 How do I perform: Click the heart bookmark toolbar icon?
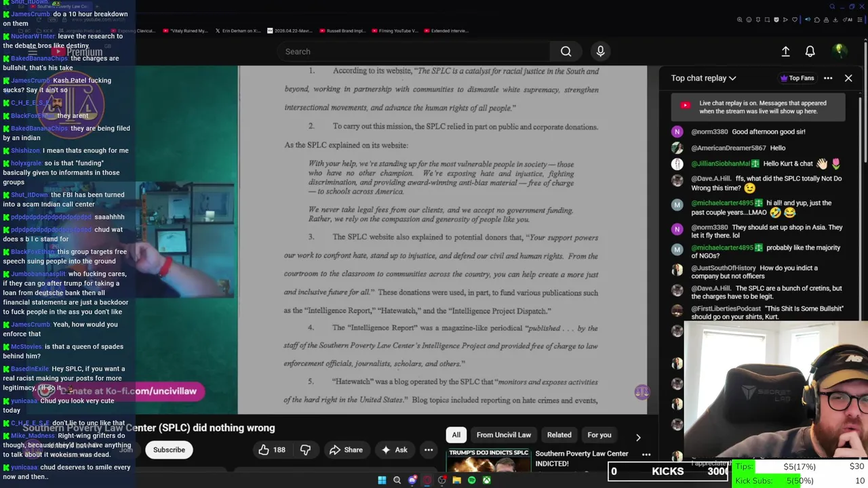795,20
